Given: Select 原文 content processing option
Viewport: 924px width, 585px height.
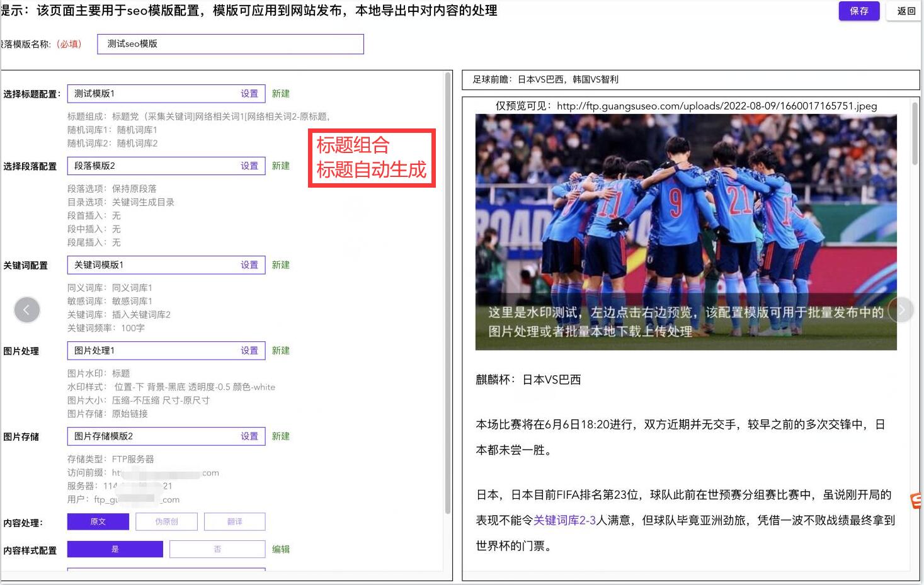Looking at the screenshot, I should [98, 521].
